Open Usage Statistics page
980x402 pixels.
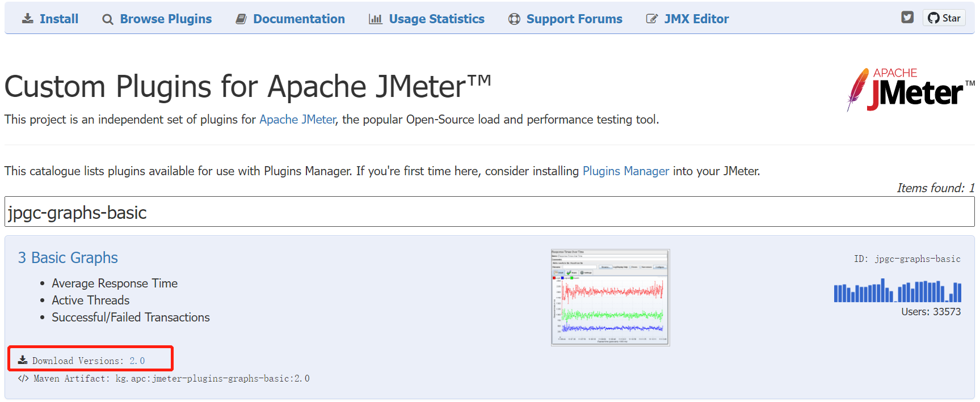click(437, 19)
